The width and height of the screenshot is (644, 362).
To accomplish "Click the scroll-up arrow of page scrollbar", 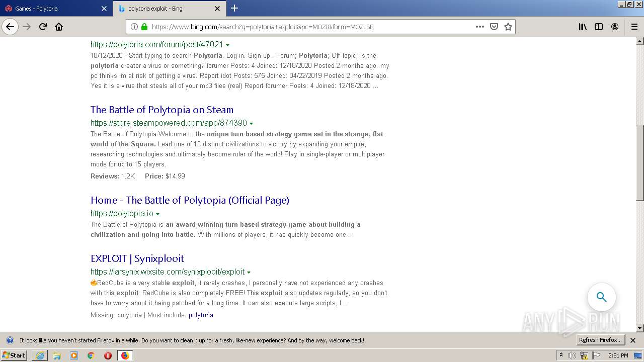I will coord(640,41).
